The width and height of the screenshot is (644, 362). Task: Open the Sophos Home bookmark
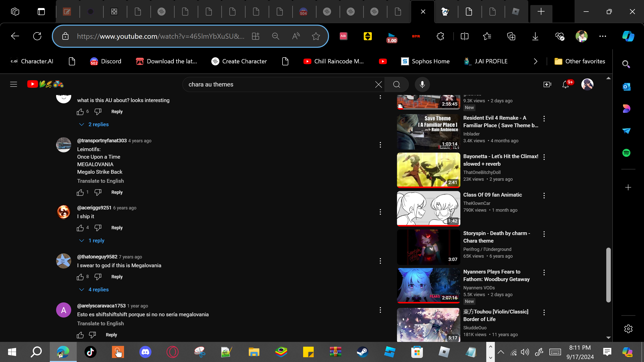[x=425, y=61]
